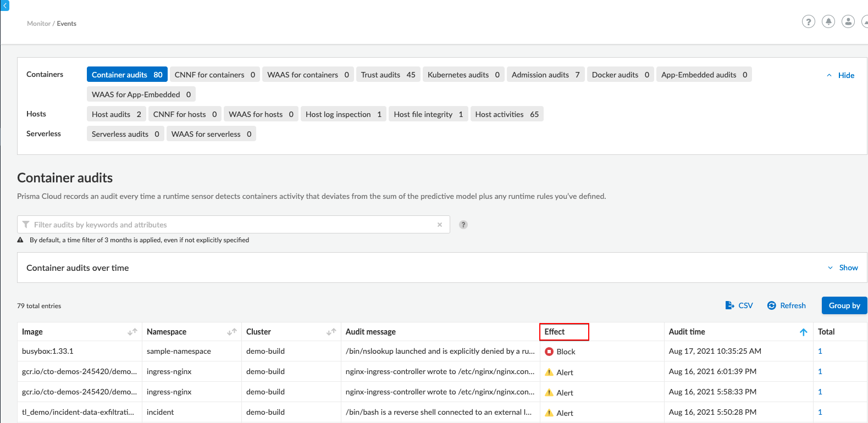Click the Total column header

(x=826, y=332)
